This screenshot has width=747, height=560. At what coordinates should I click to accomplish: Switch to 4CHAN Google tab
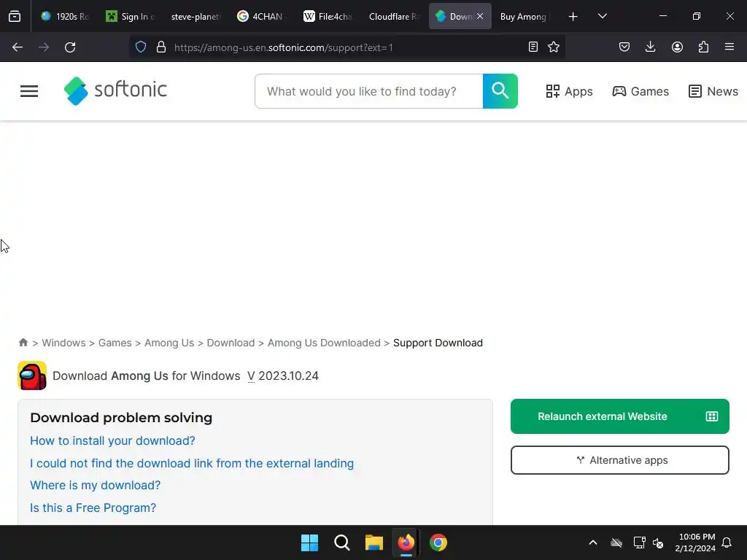(262, 16)
